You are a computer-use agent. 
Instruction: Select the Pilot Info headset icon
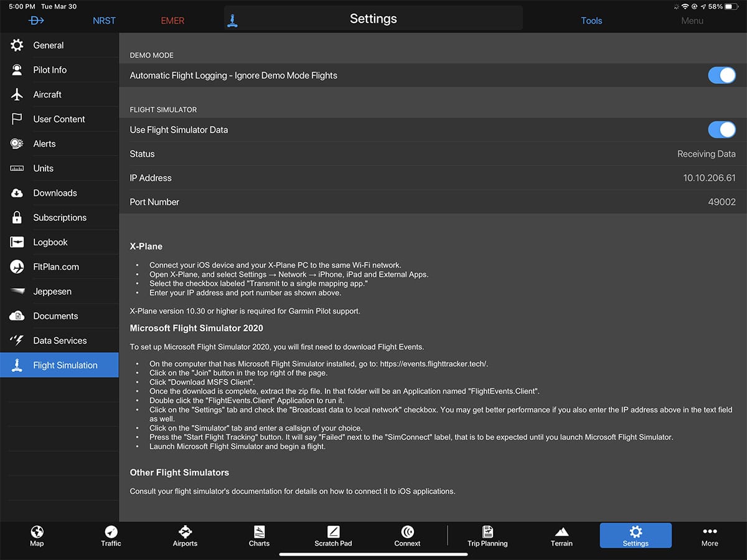click(x=17, y=70)
